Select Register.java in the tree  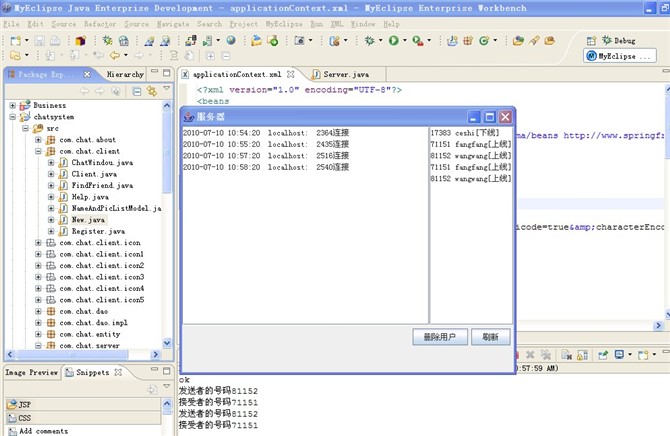pos(98,231)
